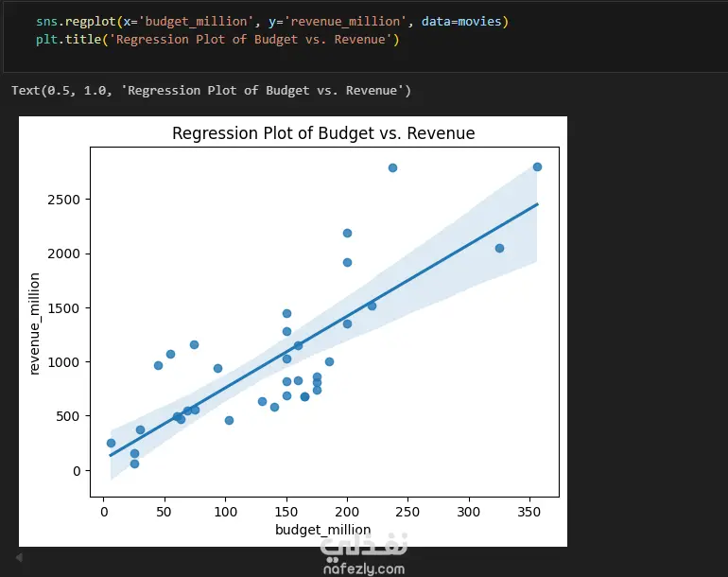Open the nafezly.com link text

tap(362, 568)
